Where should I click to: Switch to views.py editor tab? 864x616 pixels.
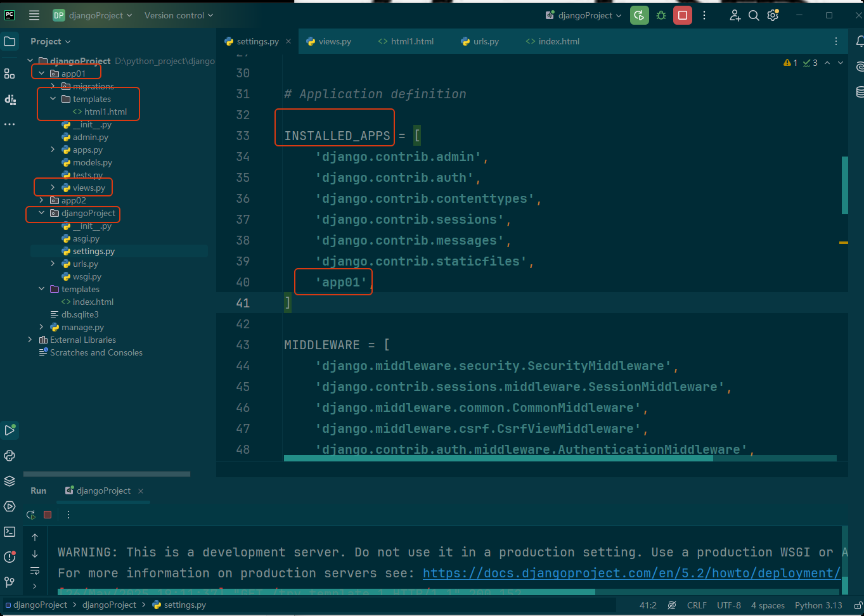329,41
